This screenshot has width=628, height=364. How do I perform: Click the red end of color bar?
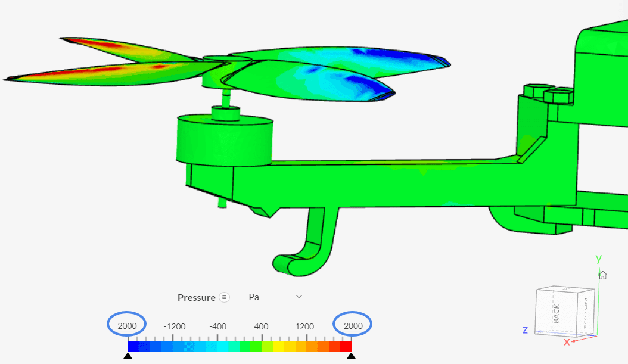[x=346, y=346]
